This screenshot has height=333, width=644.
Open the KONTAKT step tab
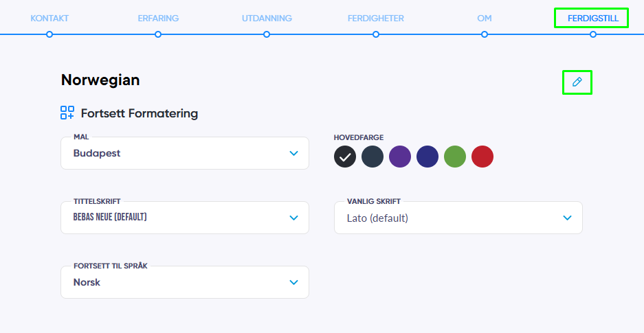49,19
